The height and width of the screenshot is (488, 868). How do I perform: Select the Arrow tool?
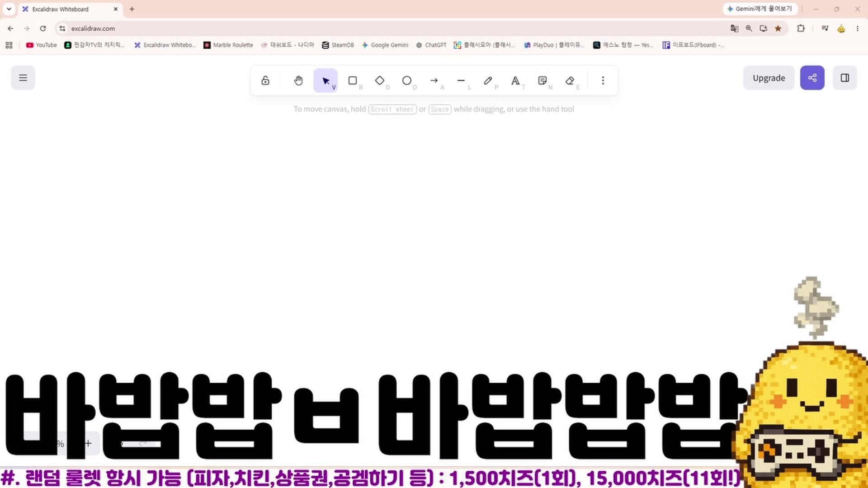point(434,80)
